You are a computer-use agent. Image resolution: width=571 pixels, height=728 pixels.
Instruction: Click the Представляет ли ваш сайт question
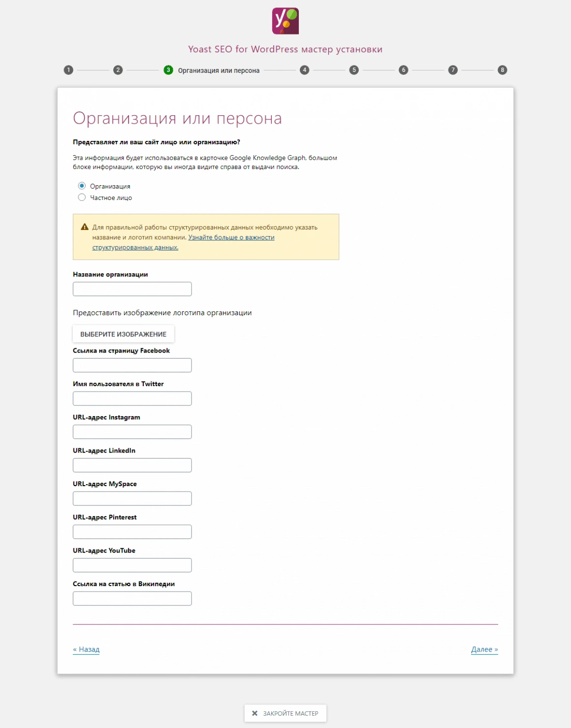point(157,142)
